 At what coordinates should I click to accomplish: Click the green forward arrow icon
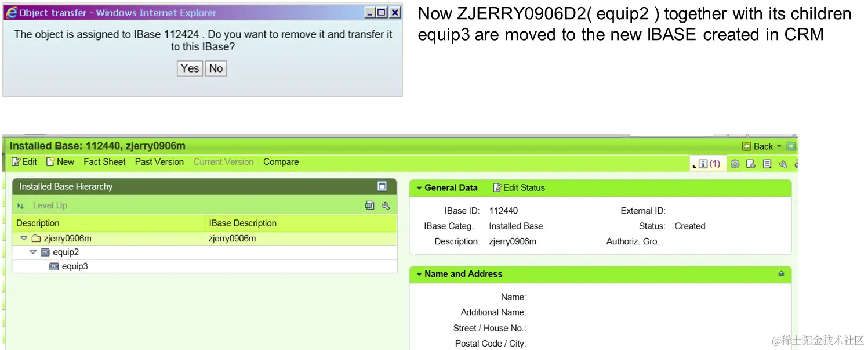(x=791, y=146)
